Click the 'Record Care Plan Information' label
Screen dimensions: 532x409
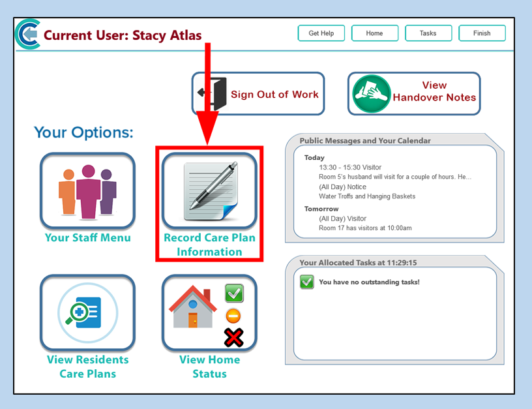click(x=209, y=245)
